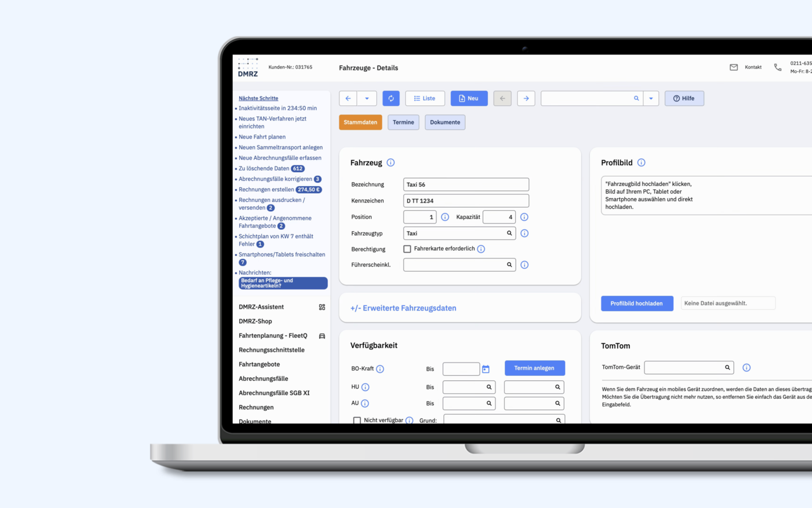
Task: Open the Kontakt envelope icon
Action: [733, 67]
